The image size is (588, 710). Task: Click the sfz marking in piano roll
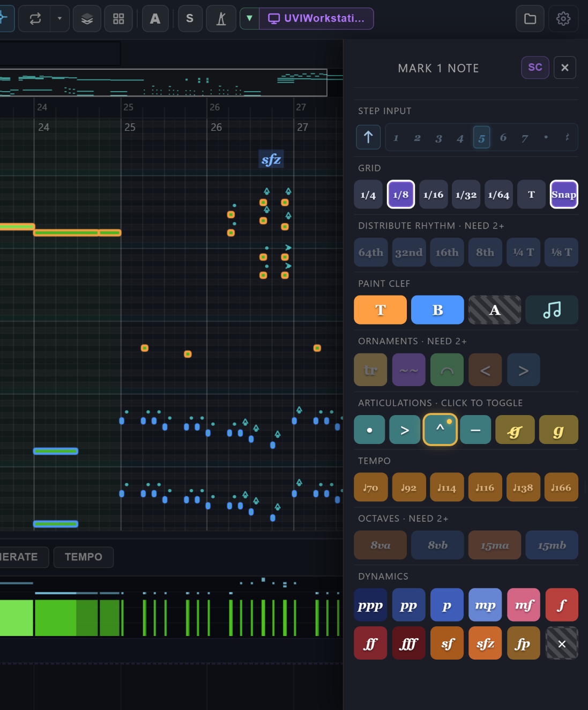point(271,159)
